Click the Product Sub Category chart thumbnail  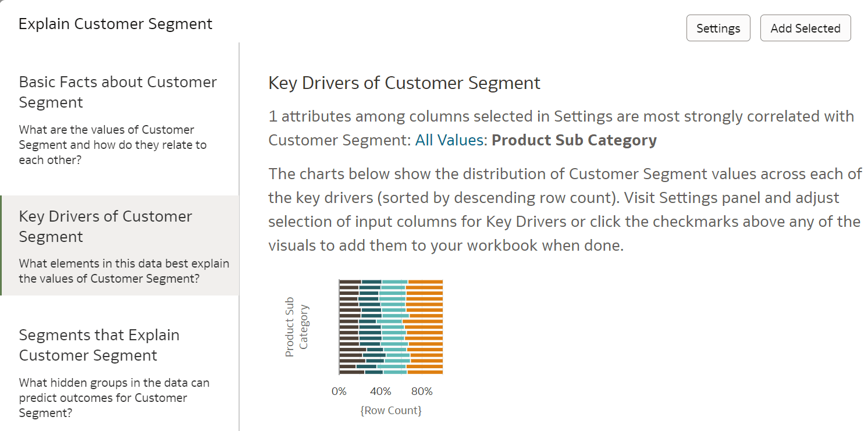point(390,326)
